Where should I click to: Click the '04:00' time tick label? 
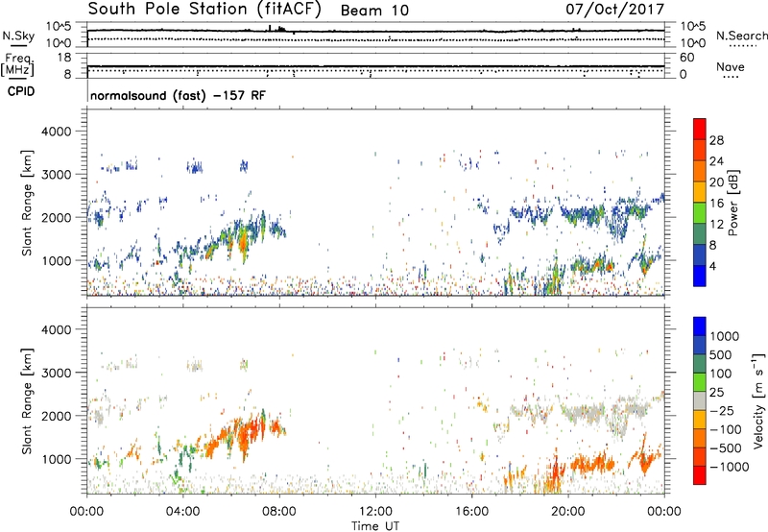(x=182, y=512)
